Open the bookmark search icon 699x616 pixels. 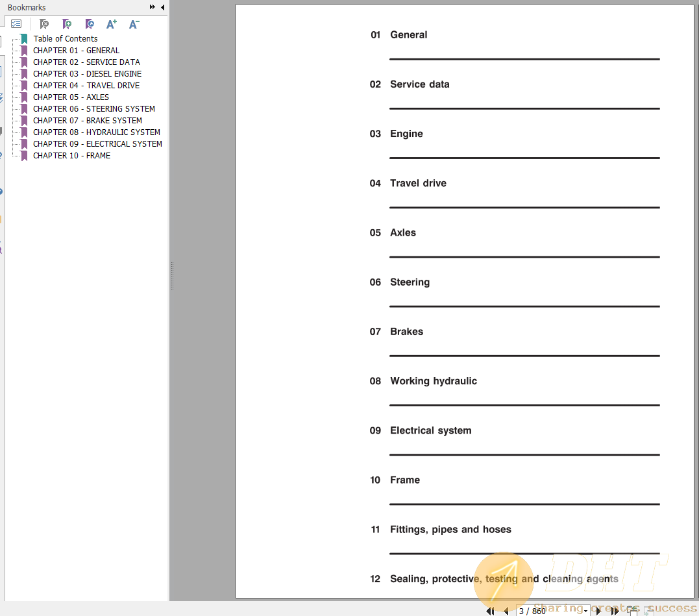point(90,24)
